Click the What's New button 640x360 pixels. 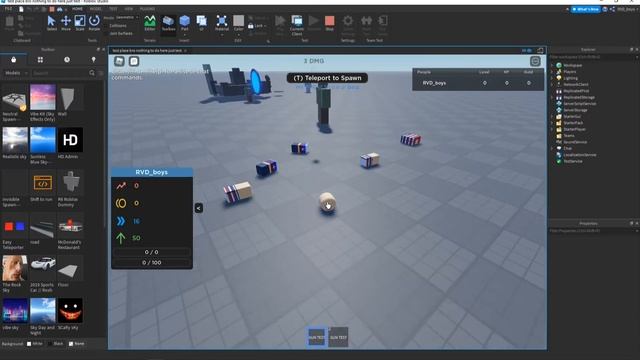[585, 9]
